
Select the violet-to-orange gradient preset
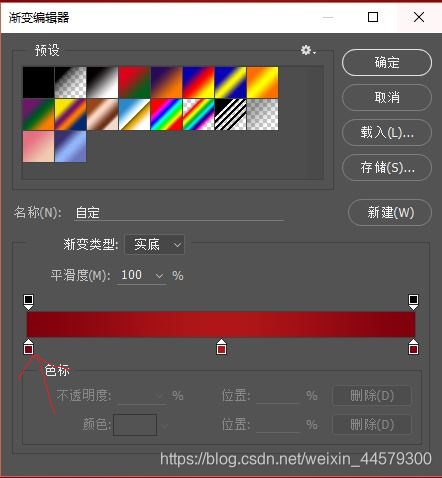pyautogui.click(x=166, y=82)
